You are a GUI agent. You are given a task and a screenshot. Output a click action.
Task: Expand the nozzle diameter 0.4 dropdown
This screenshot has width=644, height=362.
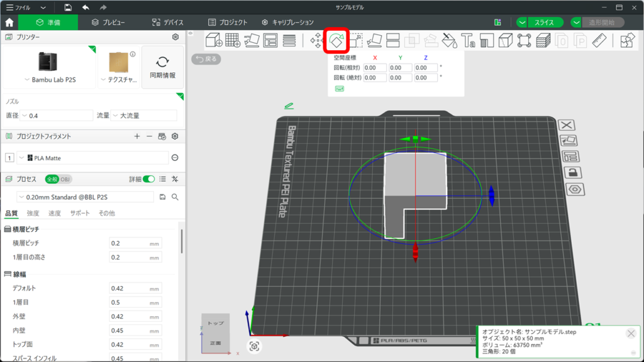(57, 116)
